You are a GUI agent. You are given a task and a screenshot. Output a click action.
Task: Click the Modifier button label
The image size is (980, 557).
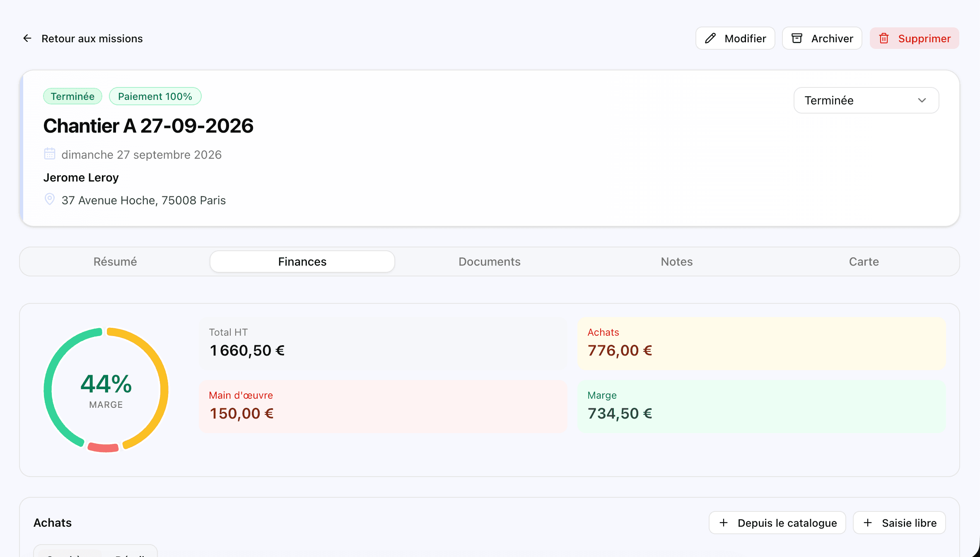coord(745,39)
